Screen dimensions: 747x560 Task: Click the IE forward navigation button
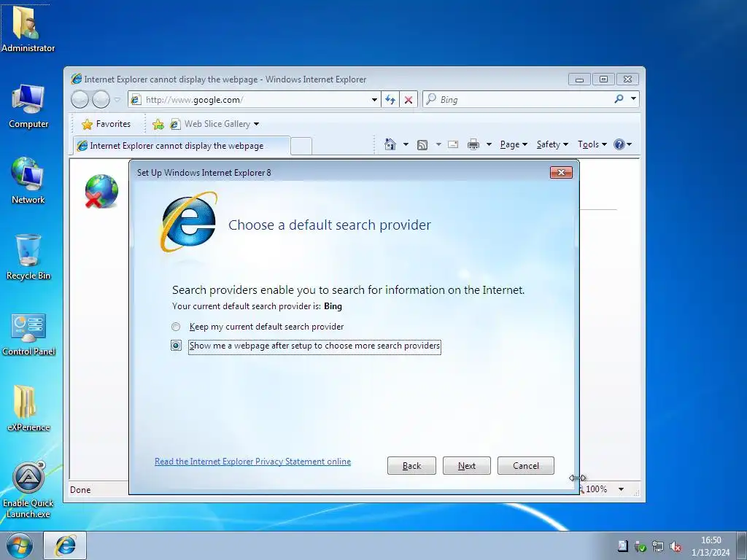pyautogui.click(x=101, y=99)
